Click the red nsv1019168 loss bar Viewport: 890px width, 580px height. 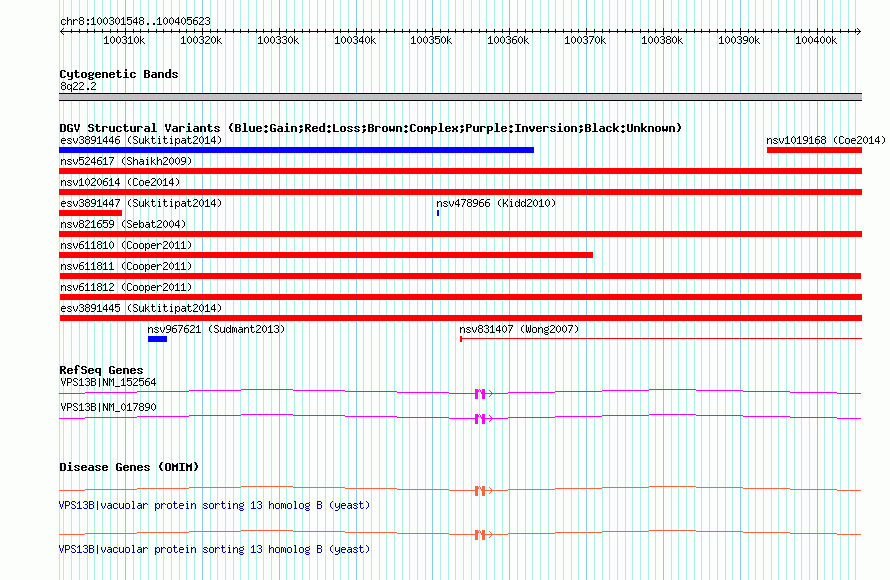tap(814, 150)
